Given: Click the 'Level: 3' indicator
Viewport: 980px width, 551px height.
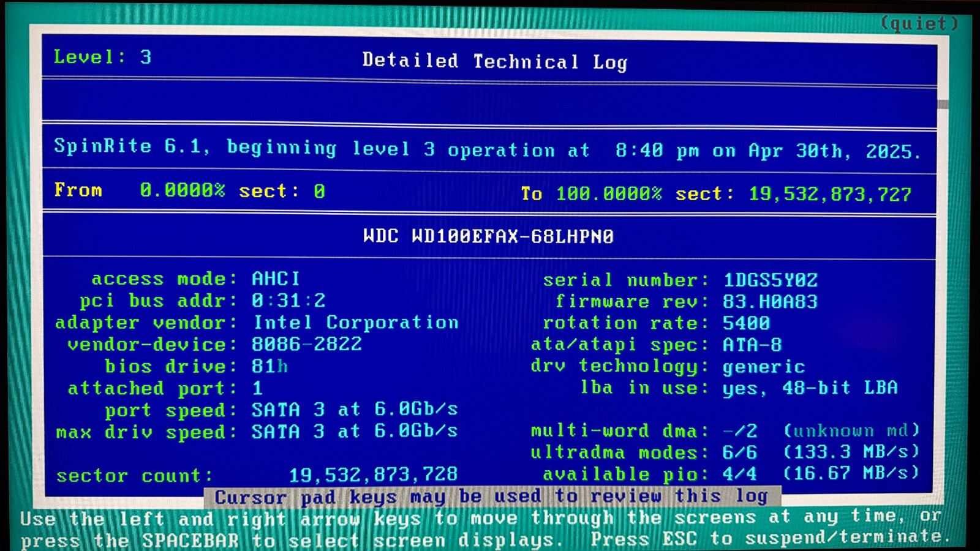Looking at the screenshot, I should click(102, 57).
